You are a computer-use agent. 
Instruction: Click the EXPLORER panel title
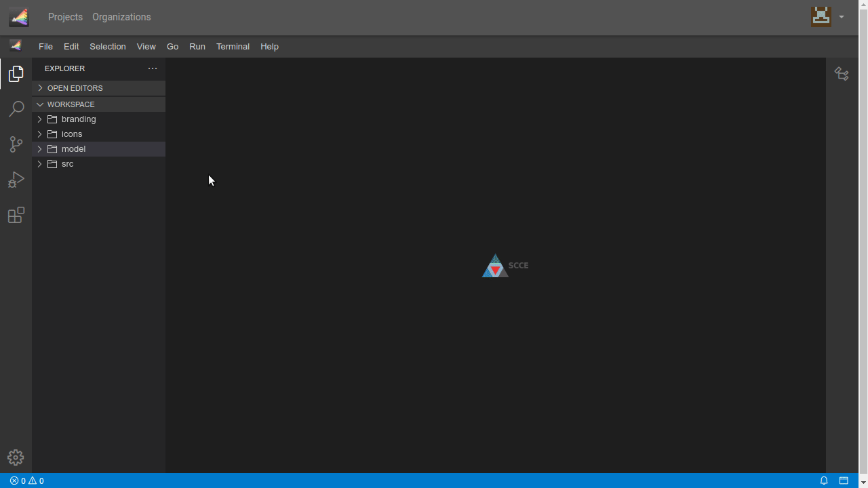click(x=64, y=68)
